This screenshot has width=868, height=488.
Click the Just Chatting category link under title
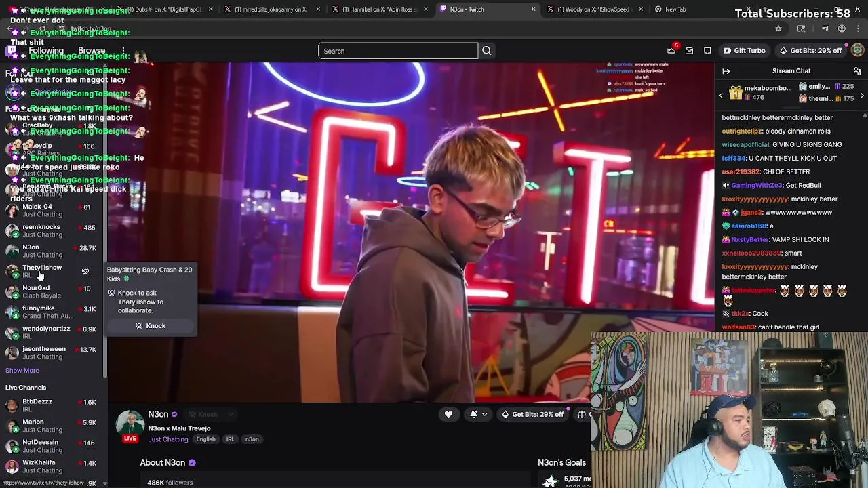pos(168,439)
